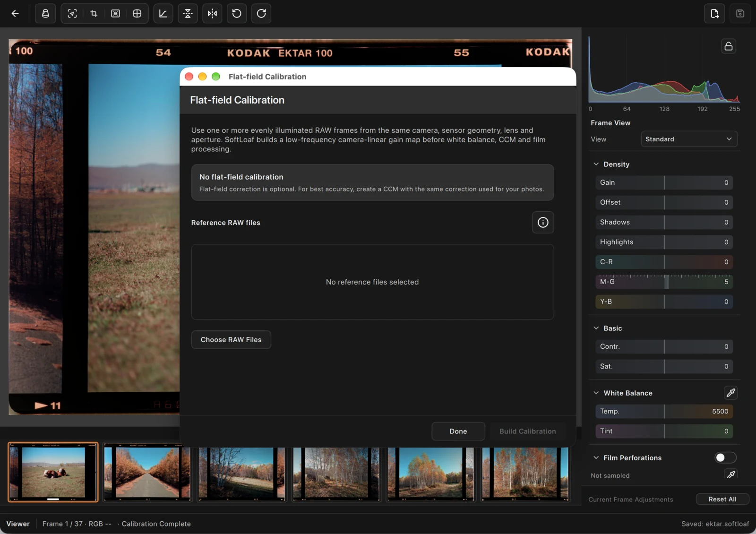Open the View Standard dropdown
The image size is (756, 534).
689,139
